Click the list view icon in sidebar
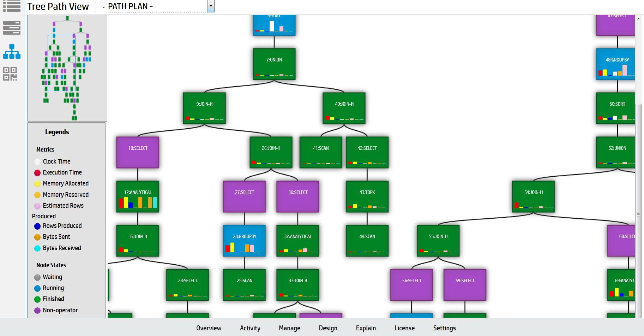Screen dimensions: 644x336 pyautogui.click(x=12, y=6)
